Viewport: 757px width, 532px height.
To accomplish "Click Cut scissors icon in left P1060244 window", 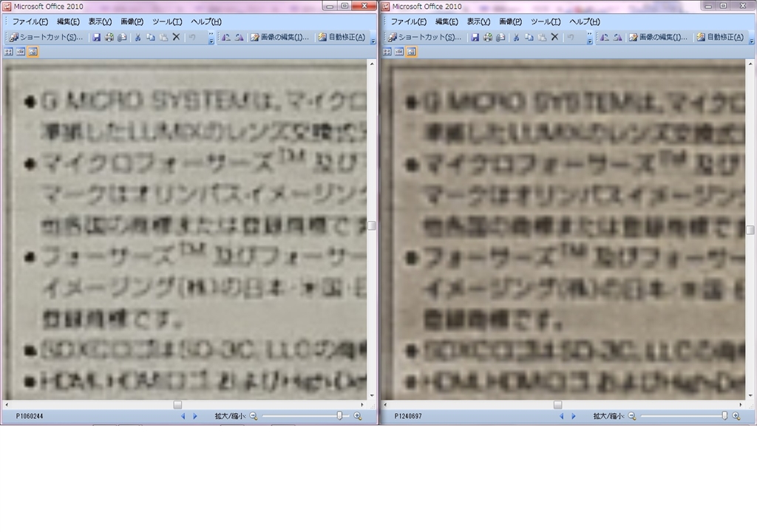I will click(138, 37).
